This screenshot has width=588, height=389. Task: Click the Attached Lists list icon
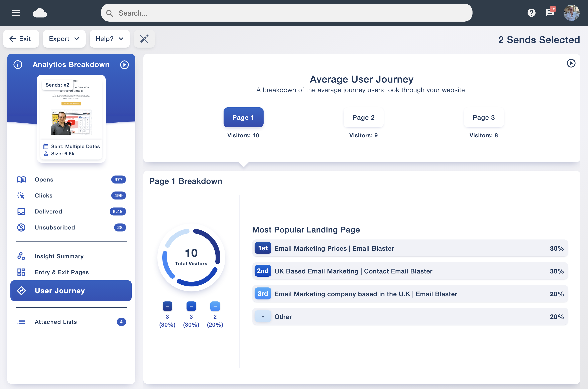click(x=21, y=322)
